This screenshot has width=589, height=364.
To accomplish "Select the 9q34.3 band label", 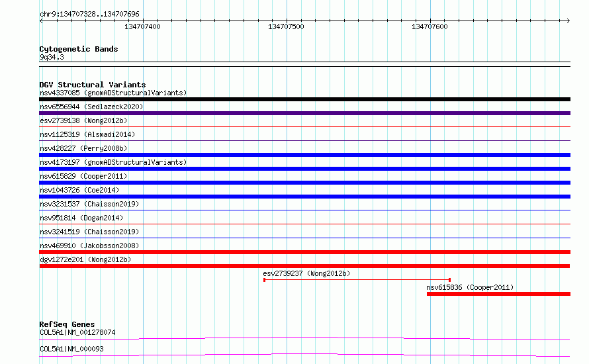I will coord(52,57).
